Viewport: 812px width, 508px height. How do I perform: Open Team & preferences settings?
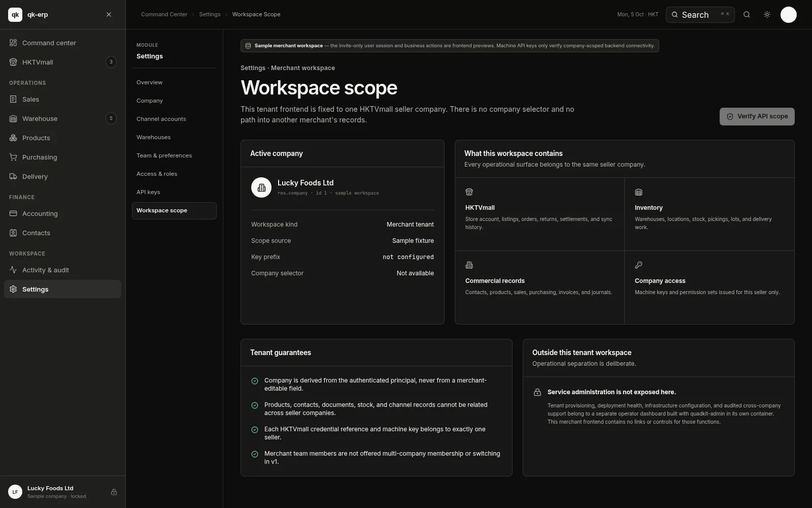[x=174, y=155]
